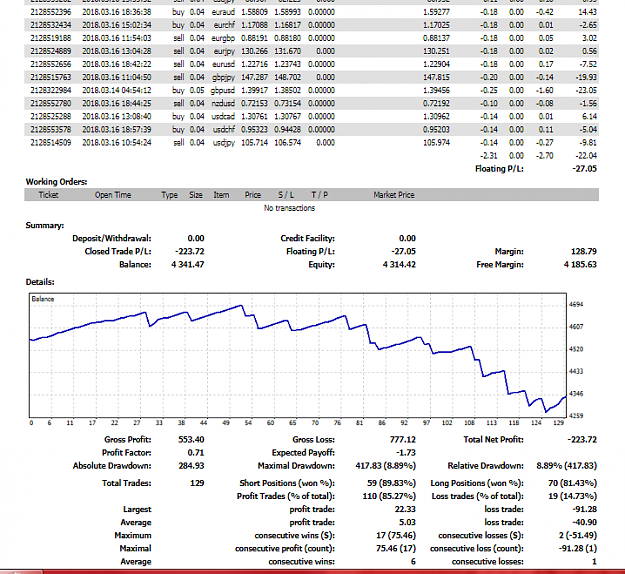Image resolution: width=625 pixels, height=574 pixels.
Task: Click the Details heading
Action: (40, 282)
